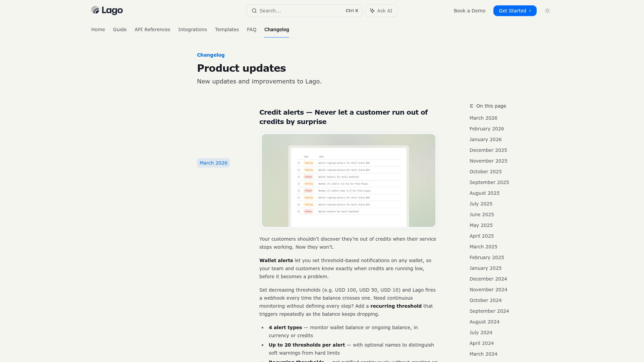Jump to October 2025 section
Screen dimensions: 644x362
tap(486, 172)
